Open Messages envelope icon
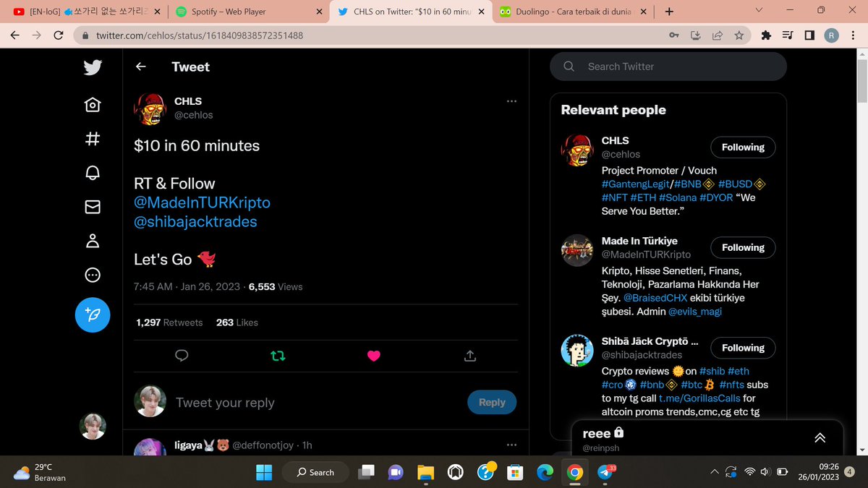The image size is (868, 488). [x=93, y=207]
